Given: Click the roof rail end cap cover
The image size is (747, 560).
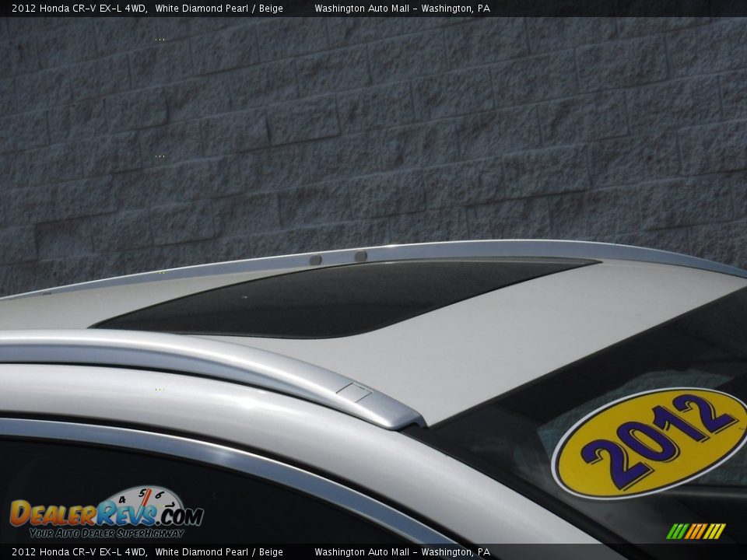Looking at the screenshot, I should point(354,392).
